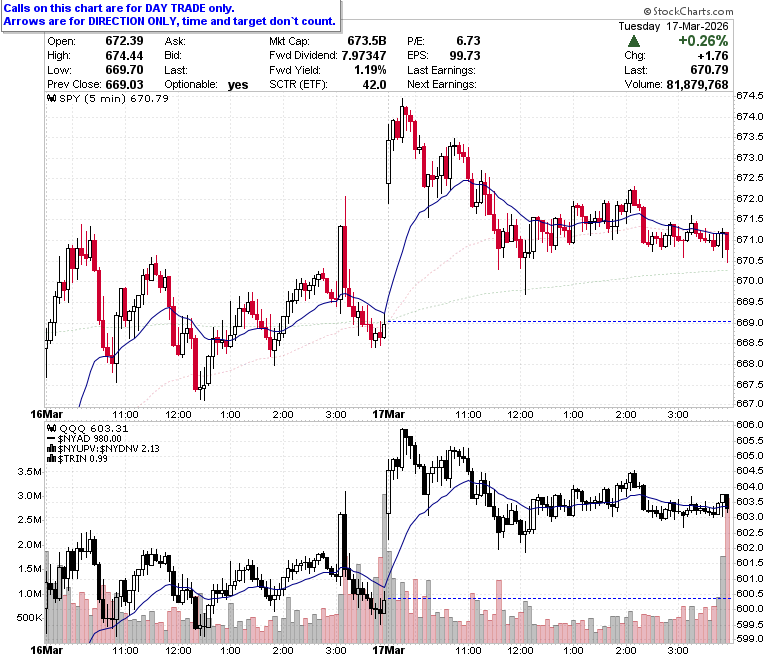The width and height of the screenshot is (780, 659).
Task: Click the 669.0 price level on SPY axis
Action: click(750, 322)
